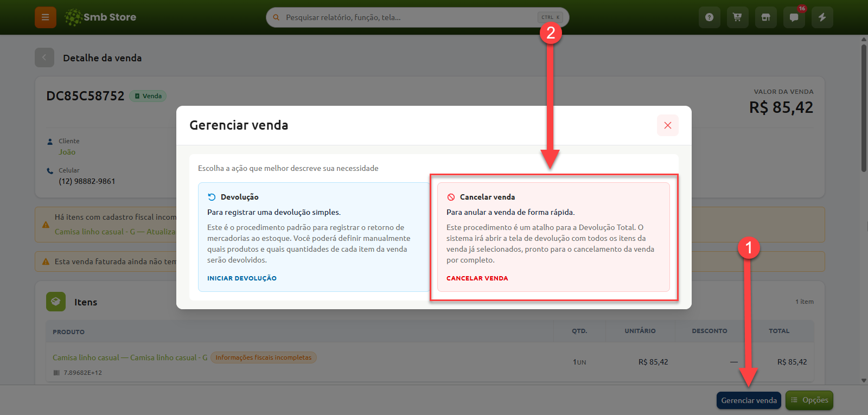The image size is (868, 415).
Task: Click the search magnifier icon
Action: coord(276,17)
